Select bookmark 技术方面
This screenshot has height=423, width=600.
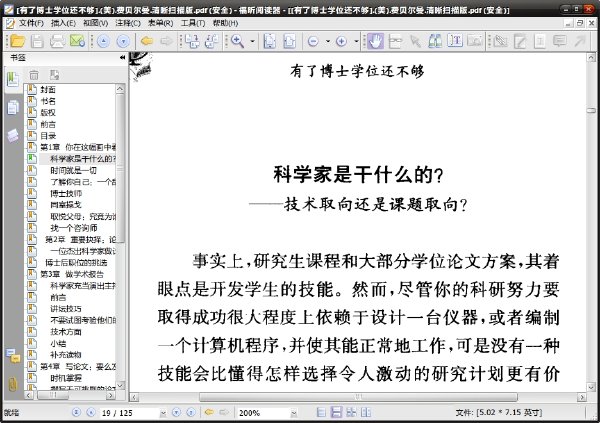66,332
